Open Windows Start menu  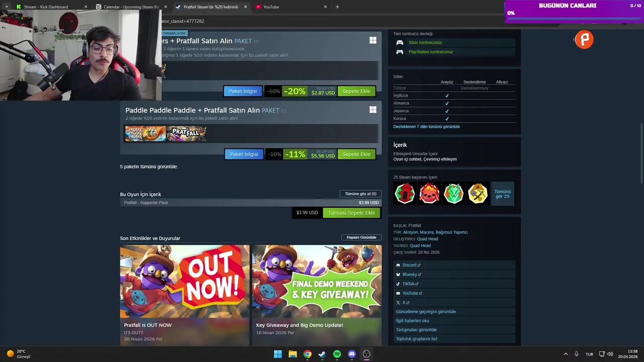tap(278, 354)
